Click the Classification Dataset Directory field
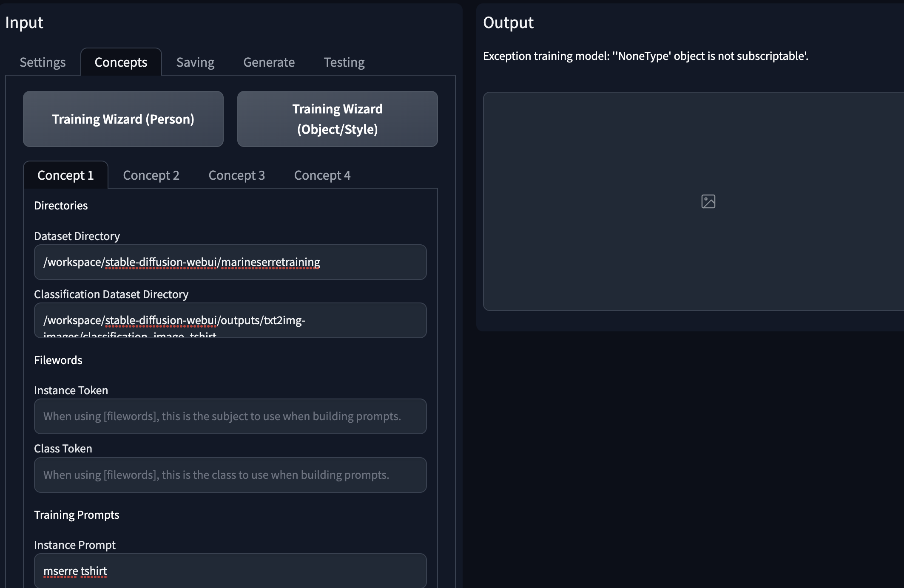This screenshot has width=904, height=588. (x=230, y=320)
